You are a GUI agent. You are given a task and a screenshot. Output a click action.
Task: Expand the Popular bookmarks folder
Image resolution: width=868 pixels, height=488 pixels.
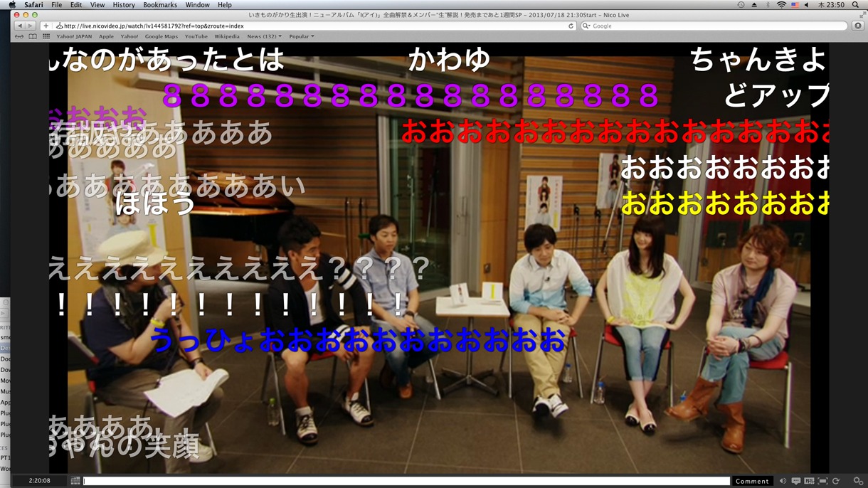tap(301, 36)
